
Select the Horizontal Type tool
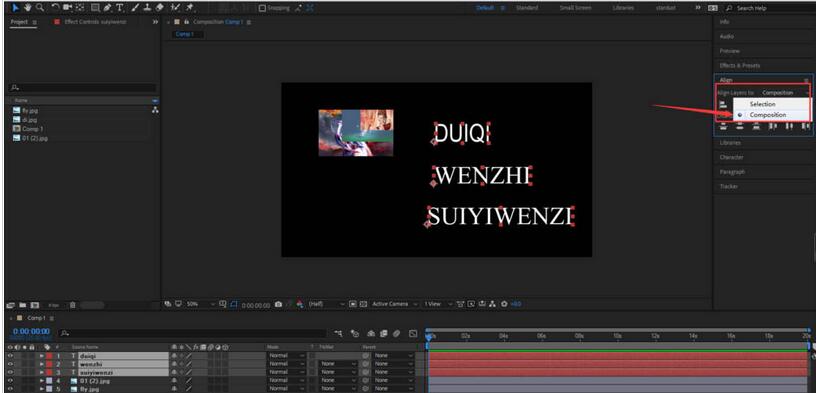pyautogui.click(x=120, y=8)
